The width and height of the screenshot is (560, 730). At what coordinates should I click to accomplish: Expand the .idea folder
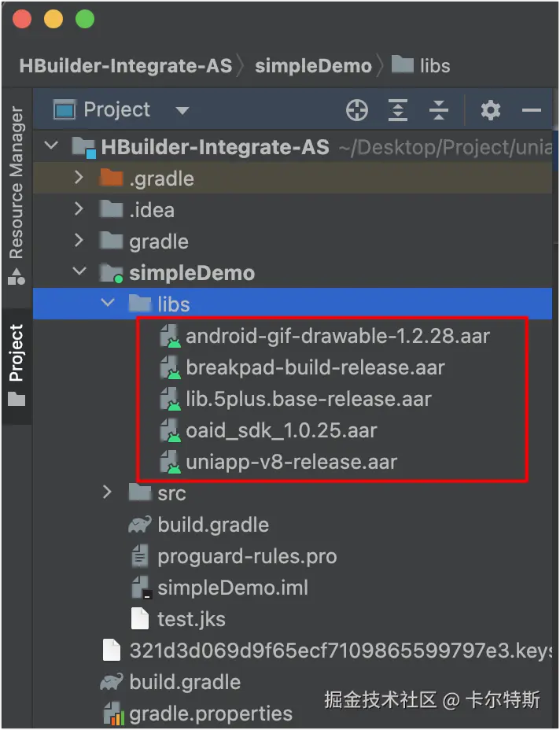[78, 210]
